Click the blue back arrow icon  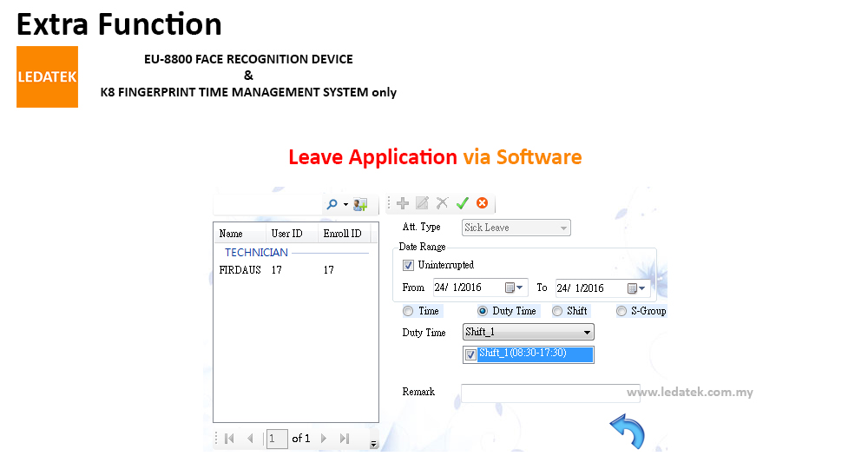(x=628, y=431)
